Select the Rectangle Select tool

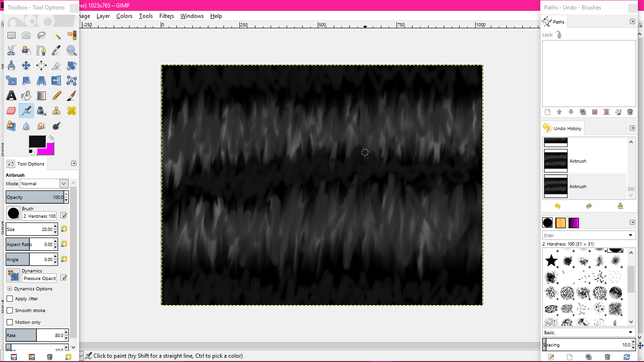click(11, 35)
